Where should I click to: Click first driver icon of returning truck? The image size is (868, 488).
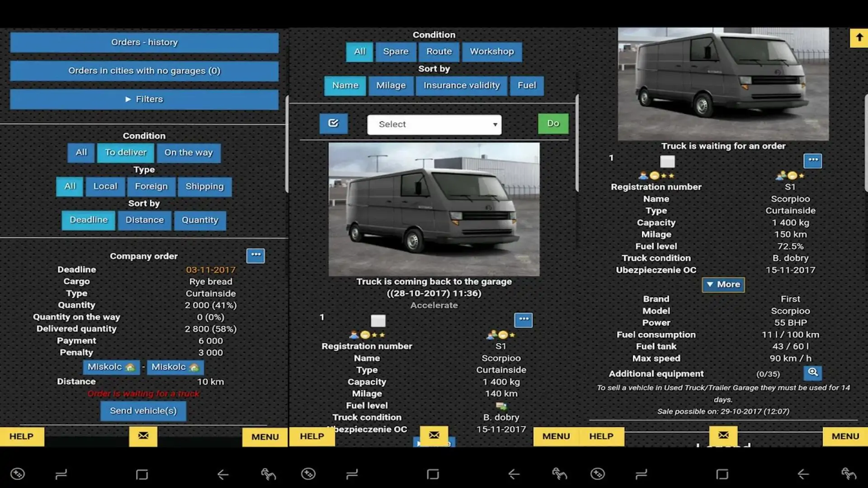click(354, 335)
